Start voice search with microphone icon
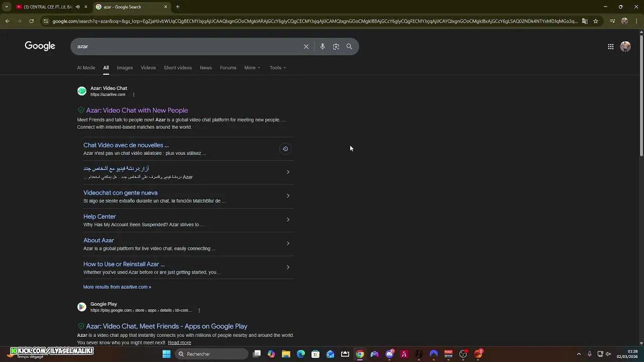 tap(323, 46)
